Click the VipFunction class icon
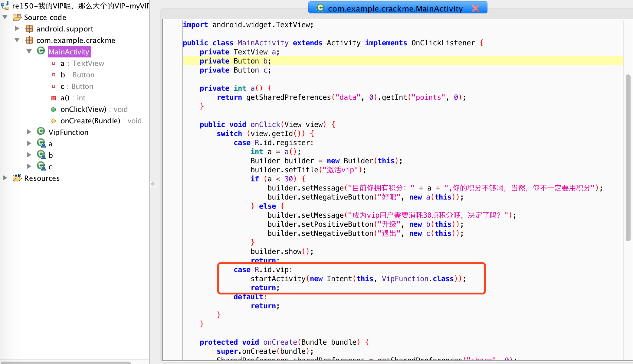This screenshot has width=633, height=364. point(41,132)
